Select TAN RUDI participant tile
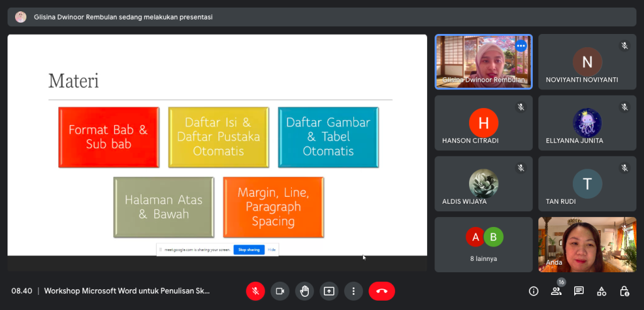Viewport: 644px width, 310px height. click(587, 184)
